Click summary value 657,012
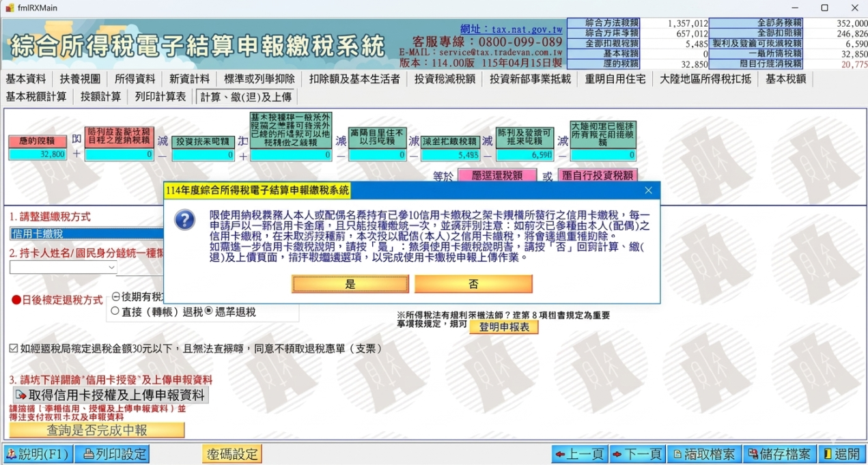The height and width of the screenshot is (465, 868). point(692,33)
